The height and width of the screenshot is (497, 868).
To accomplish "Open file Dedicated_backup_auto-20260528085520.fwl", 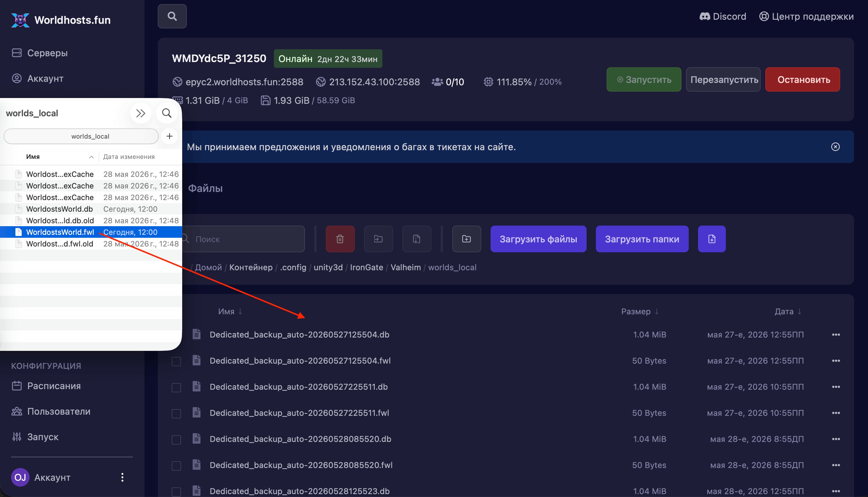I will click(x=301, y=465).
